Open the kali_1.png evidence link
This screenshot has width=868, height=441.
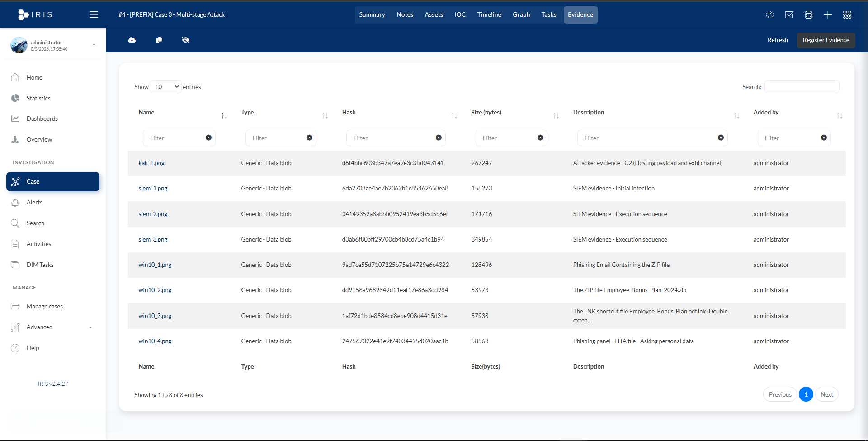click(x=151, y=163)
